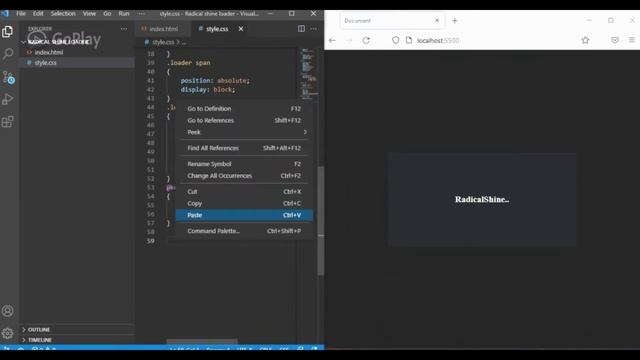Expand the Peek submenu arrow
The height and width of the screenshot is (360, 640).
point(305,132)
